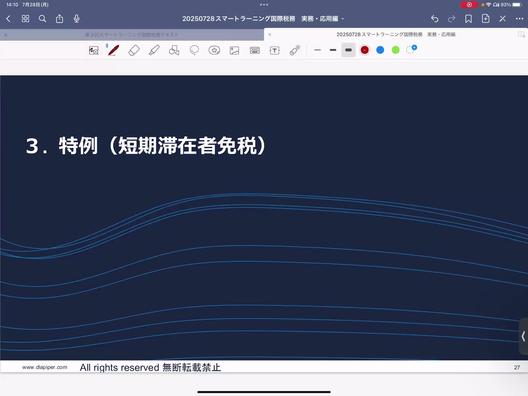Activate the laser pointer tool
The image size is (528, 396).
point(295,51)
